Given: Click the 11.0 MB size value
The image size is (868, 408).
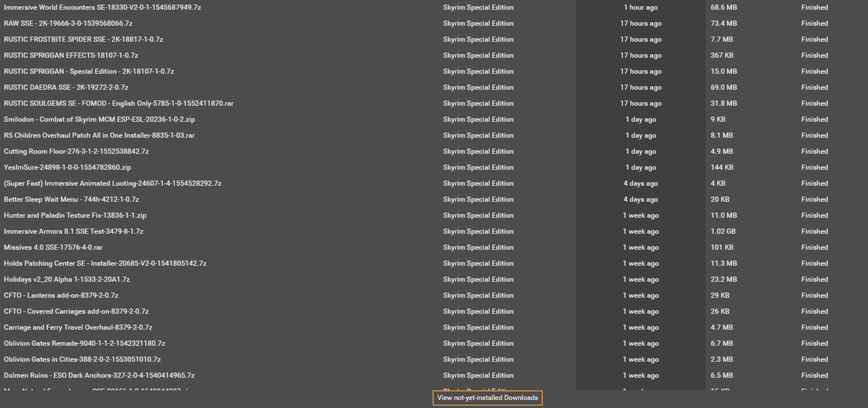Looking at the screenshot, I should (x=724, y=215).
